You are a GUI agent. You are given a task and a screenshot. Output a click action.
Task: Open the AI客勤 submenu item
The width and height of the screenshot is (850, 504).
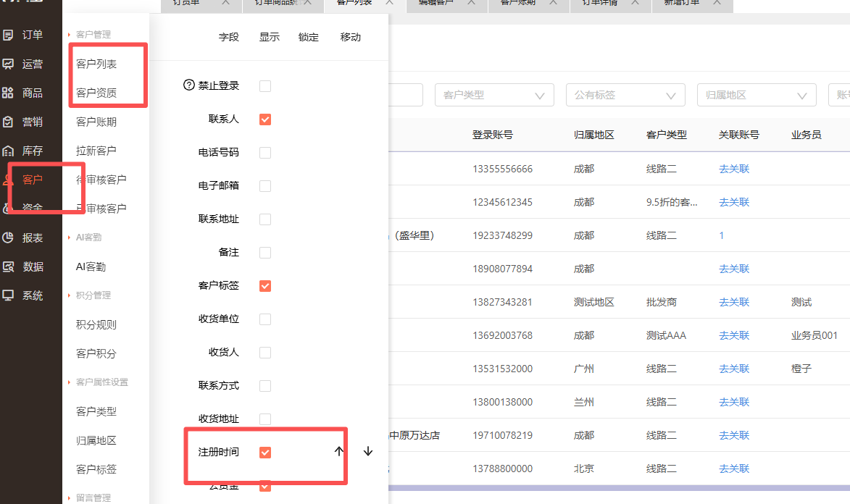tap(91, 266)
